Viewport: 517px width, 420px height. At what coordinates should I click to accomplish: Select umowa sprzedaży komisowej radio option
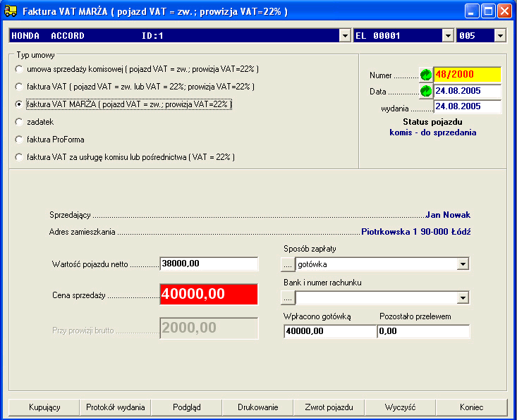19,69
